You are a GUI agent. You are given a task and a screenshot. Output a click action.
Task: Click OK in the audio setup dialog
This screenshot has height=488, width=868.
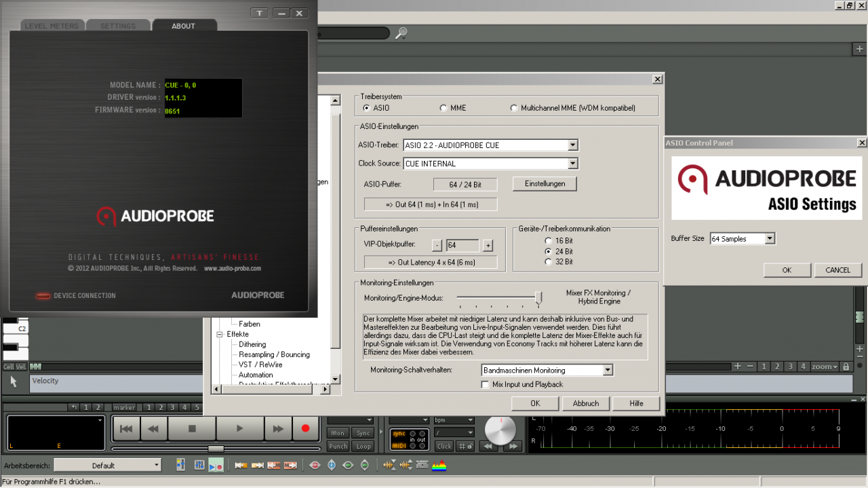(x=535, y=403)
